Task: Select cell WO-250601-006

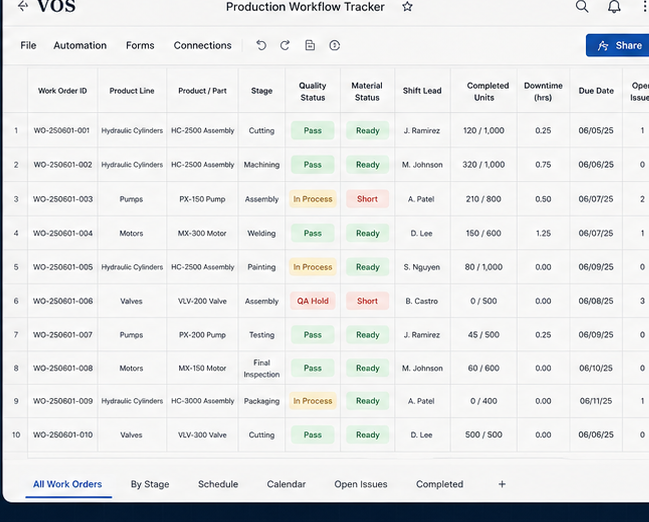Action: click(62, 301)
